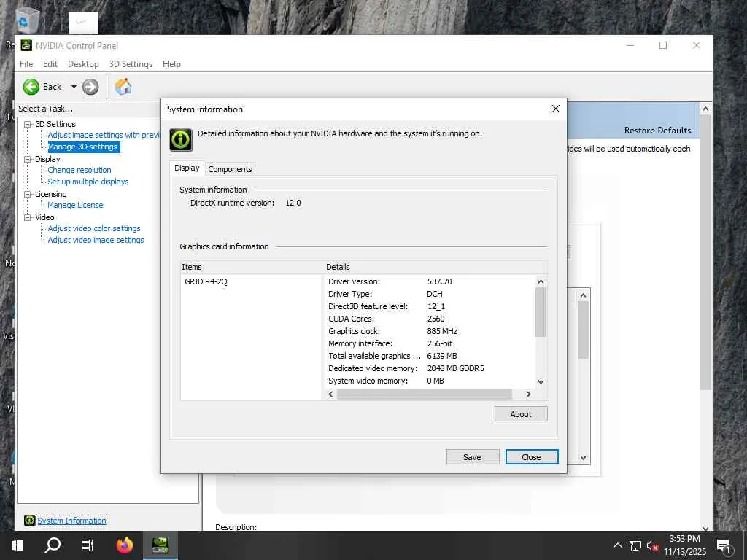This screenshot has width=747, height=560.
Task: Click the CUDA Cores row
Action: tap(430, 319)
